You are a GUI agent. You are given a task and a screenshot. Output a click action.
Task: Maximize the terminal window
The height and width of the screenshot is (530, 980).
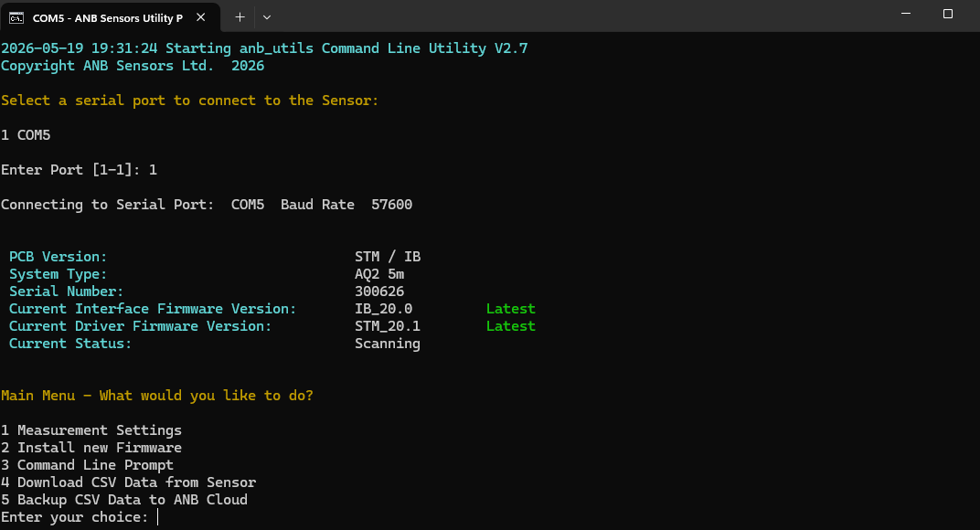[x=947, y=14]
